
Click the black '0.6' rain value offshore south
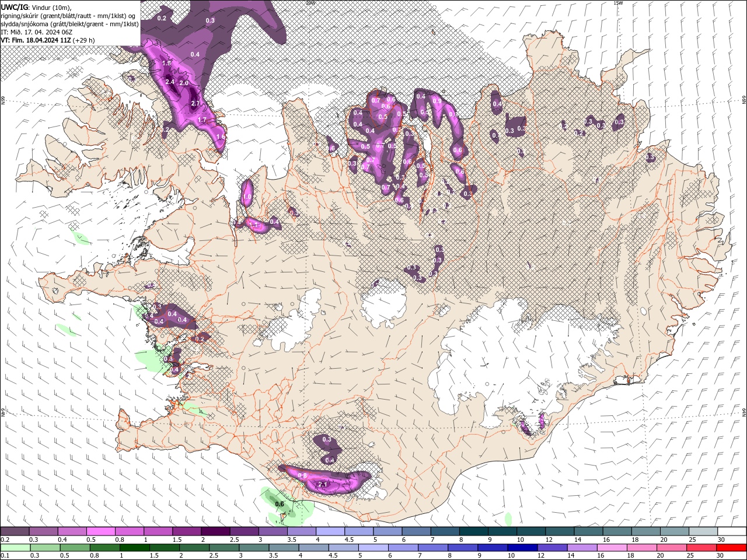pyautogui.click(x=280, y=505)
